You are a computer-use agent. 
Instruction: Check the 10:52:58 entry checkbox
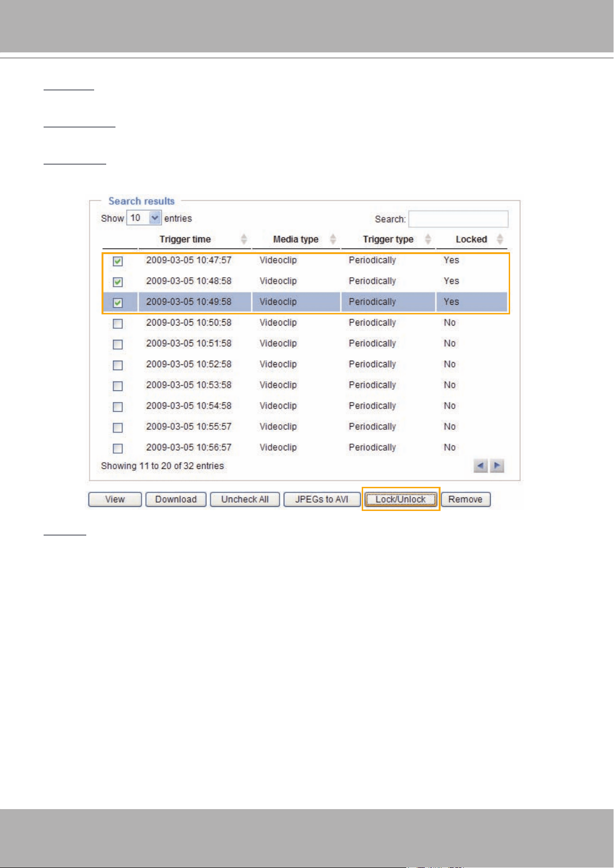[x=118, y=365]
